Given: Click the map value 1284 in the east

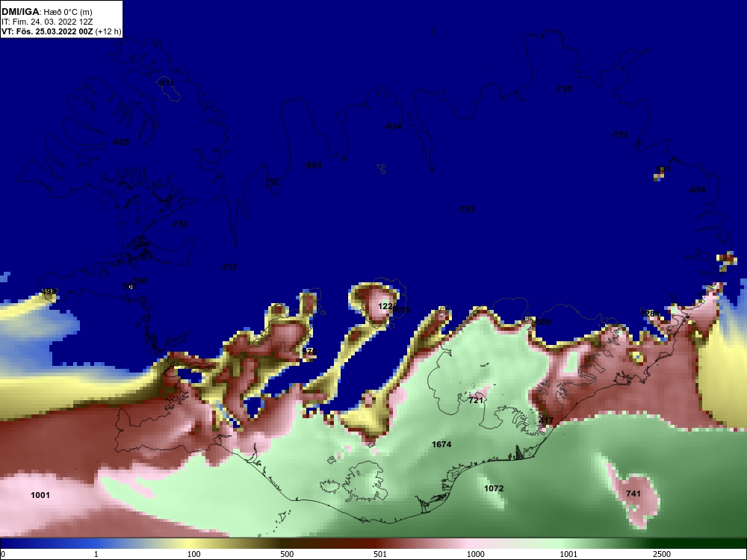Looking at the screenshot, I should coord(651,314).
